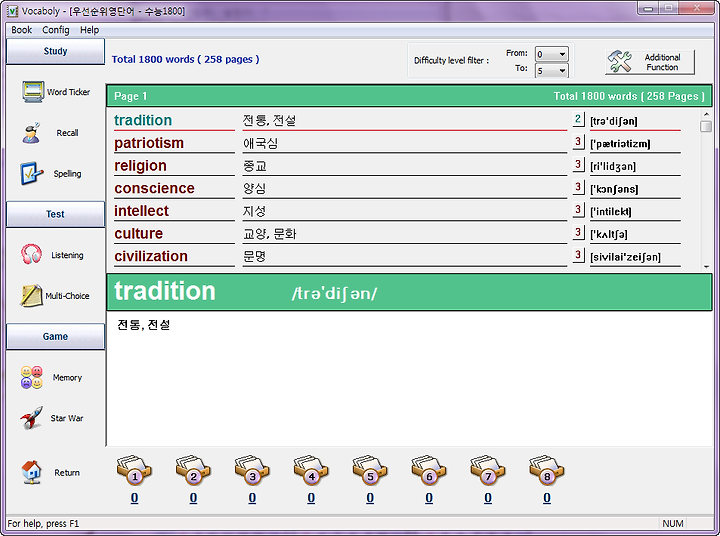The image size is (720, 536).
Task: Open card box number 3
Action: tap(252, 470)
